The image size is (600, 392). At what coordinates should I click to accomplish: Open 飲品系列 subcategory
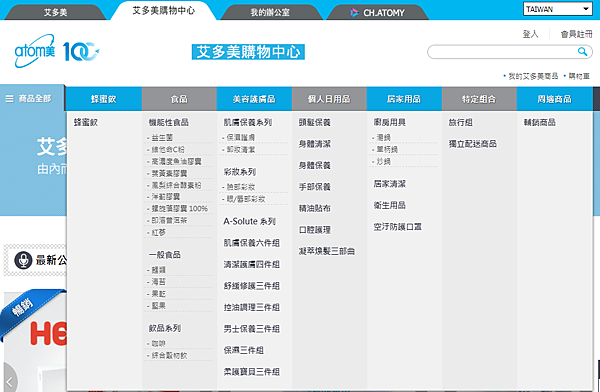165,328
